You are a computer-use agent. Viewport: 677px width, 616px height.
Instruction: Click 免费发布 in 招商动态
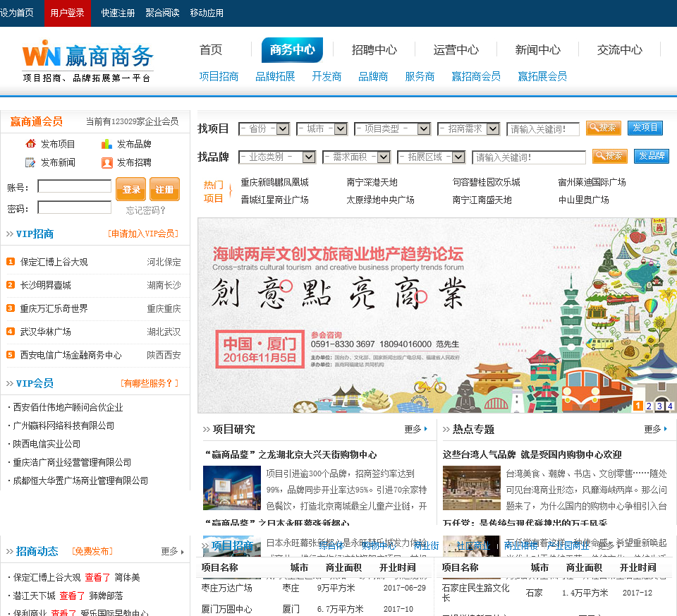(92, 551)
